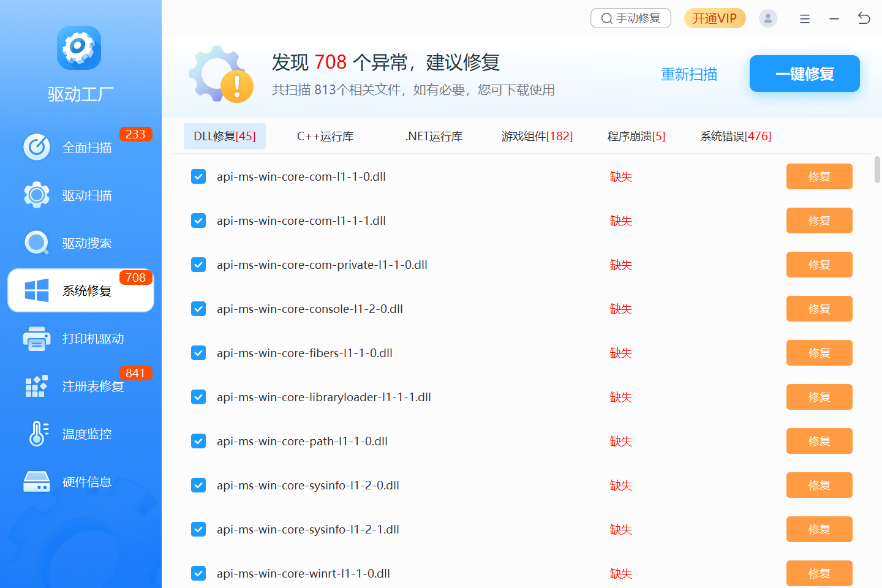
Task: Open the 驱动搜索 magnifier icon
Action: 37,243
